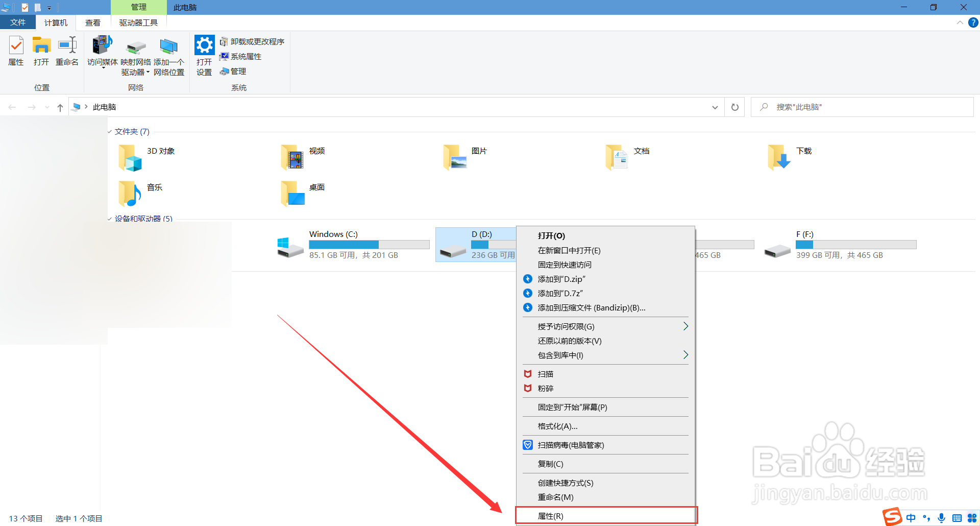Collapse the 设备和驱动器 section
The image size is (980, 526).
tap(110, 219)
